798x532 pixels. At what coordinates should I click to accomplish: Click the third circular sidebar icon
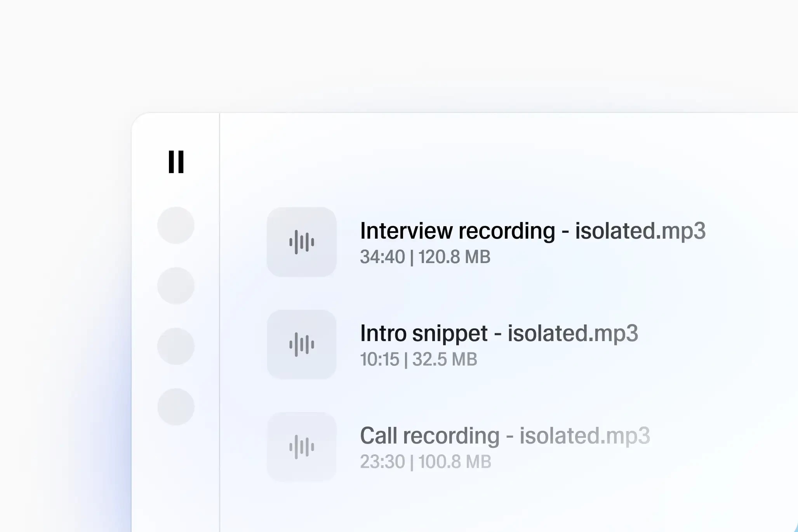(176, 345)
